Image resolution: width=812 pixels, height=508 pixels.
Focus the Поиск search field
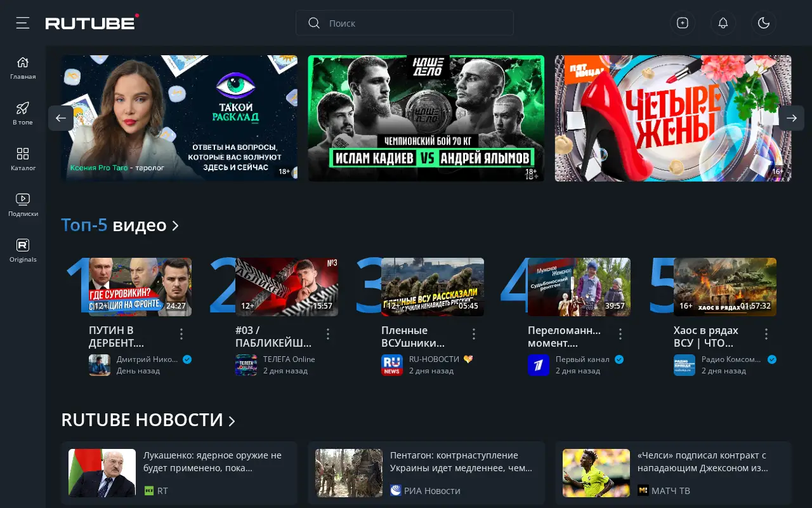405,23
